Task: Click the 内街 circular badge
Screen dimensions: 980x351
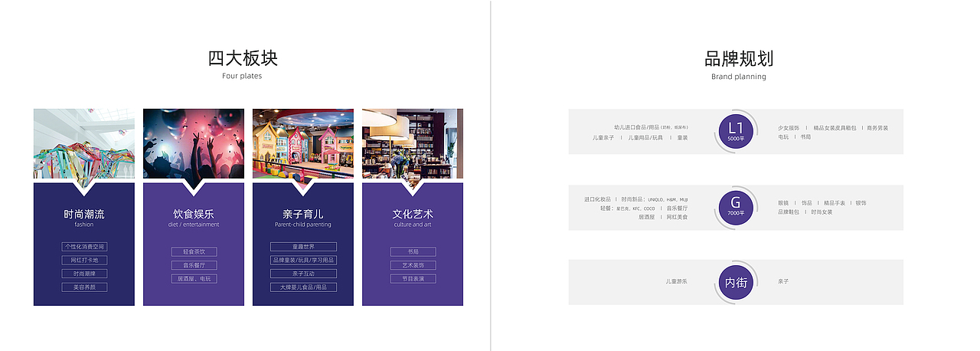Action: pyautogui.click(x=735, y=282)
